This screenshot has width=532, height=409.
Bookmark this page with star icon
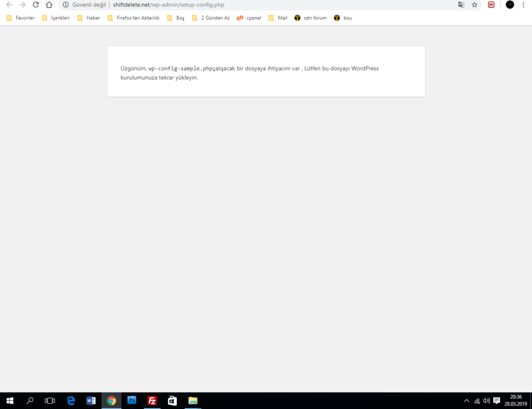(474, 5)
